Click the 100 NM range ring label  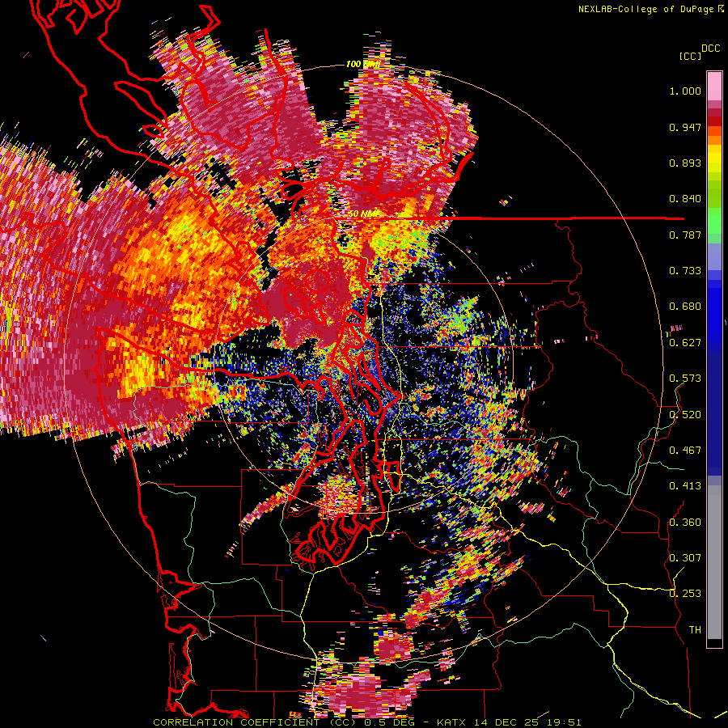363,64
